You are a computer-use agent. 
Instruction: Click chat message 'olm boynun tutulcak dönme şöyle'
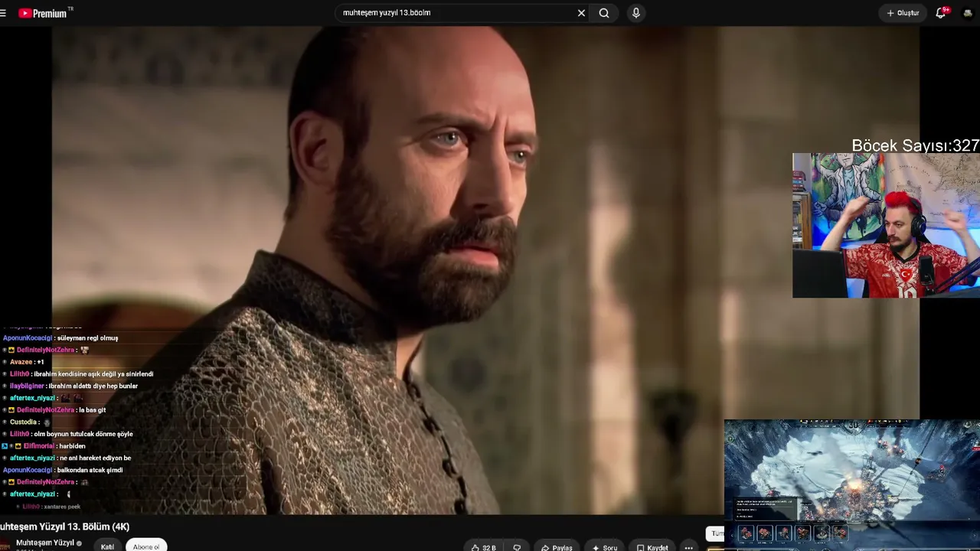pyautogui.click(x=83, y=434)
